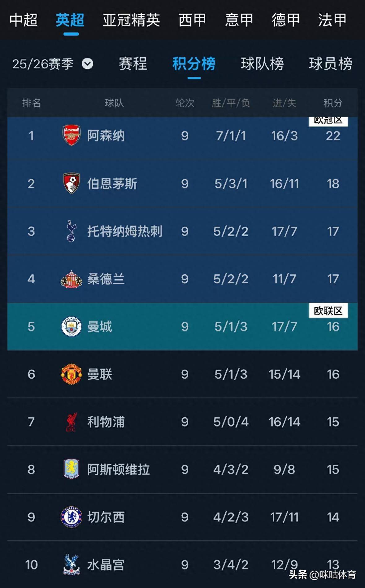
Task: Click the 水晶宫 team name
Action: coord(106,565)
